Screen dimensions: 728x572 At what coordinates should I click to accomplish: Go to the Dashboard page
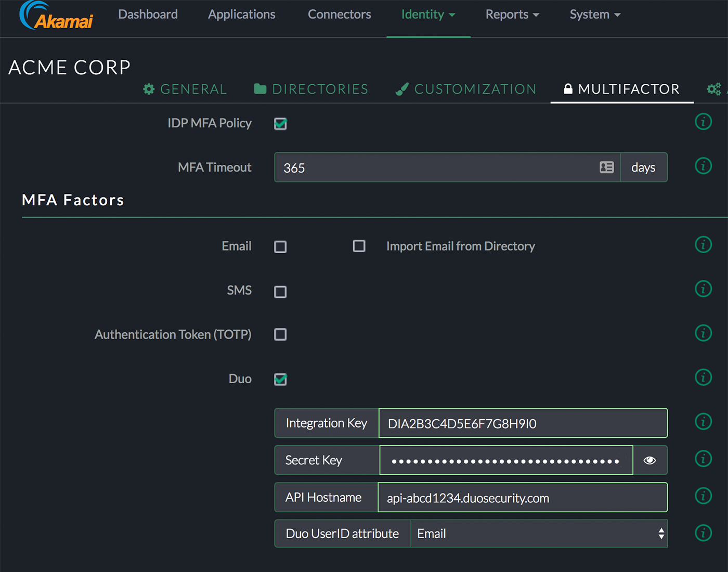(148, 15)
